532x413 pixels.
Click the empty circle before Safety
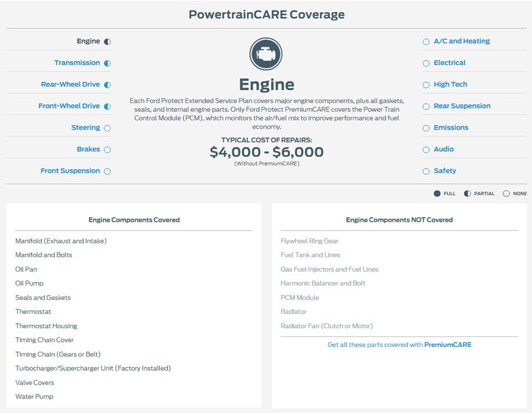click(x=426, y=171)
